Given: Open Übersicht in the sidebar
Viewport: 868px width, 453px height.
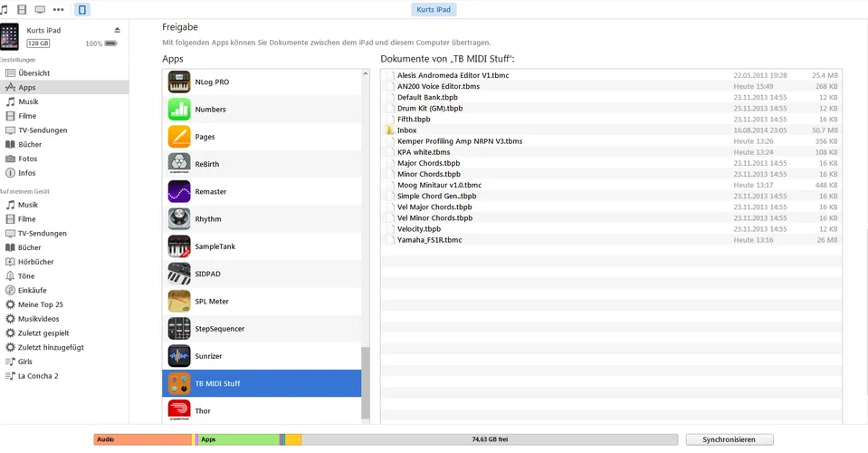Looking at the screenshot, I should 64,73.
